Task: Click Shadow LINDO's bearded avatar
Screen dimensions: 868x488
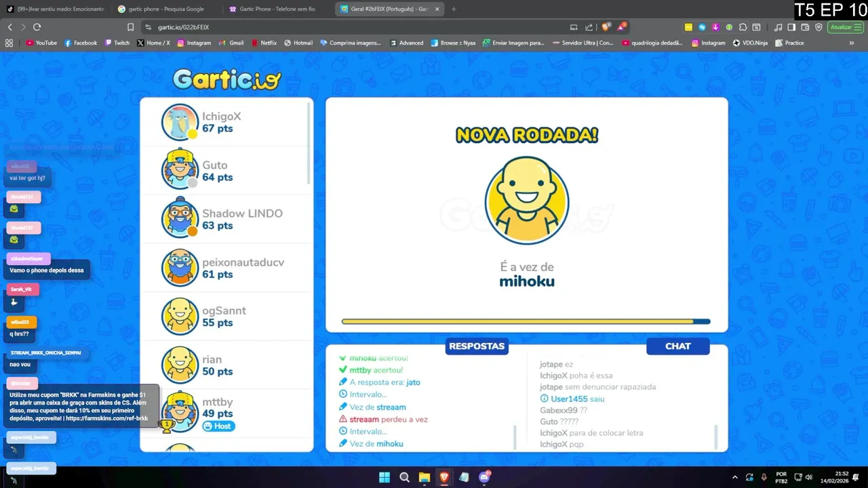Action: pyautogui.click(x=180, y=218)
